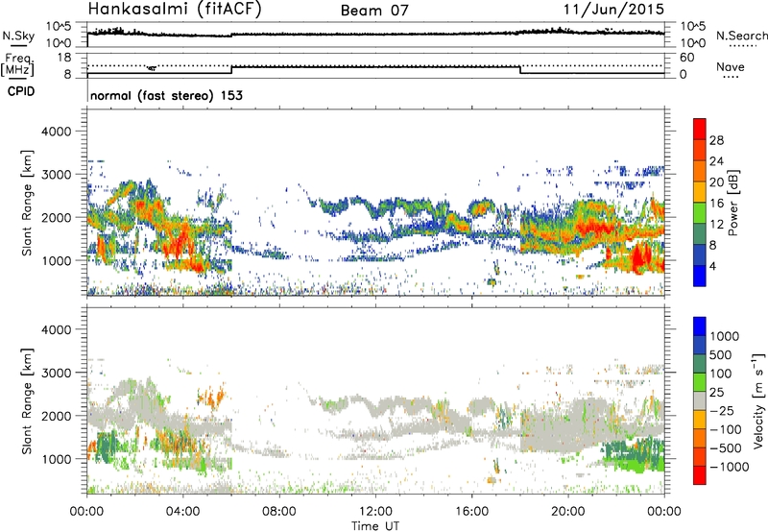Image resolution: width=768 pixels, height=532 pixels.
Task: Click the '12:00' time tick label
Action: (x=375, y=512)
